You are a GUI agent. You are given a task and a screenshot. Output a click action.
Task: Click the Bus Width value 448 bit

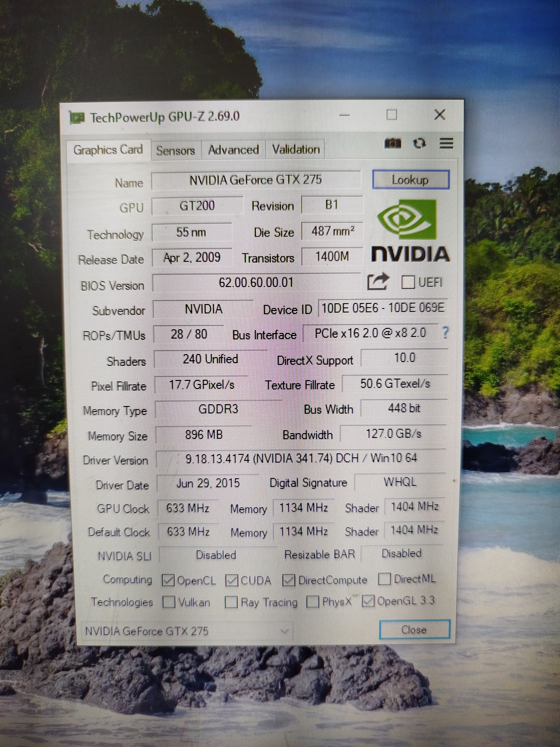pos(404,408)
